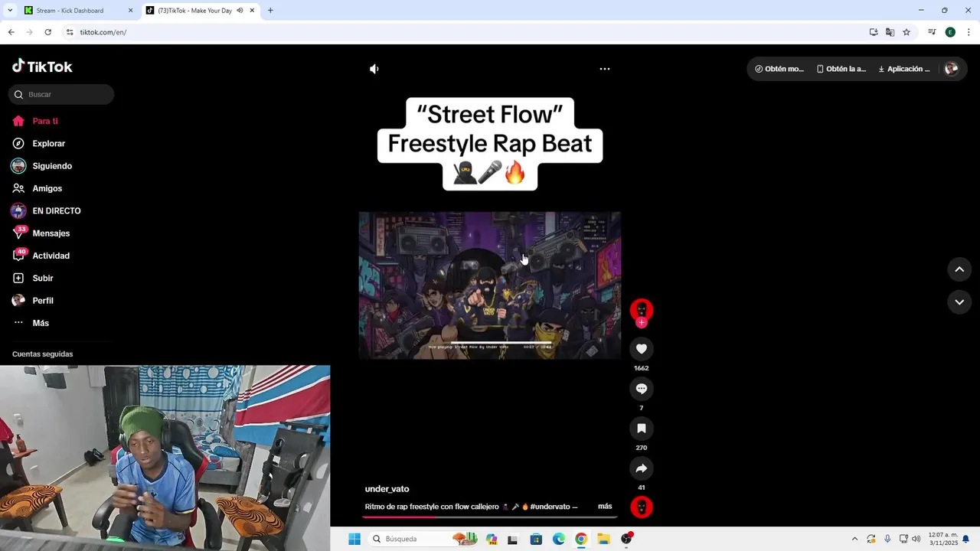Install the app via the address bar icon
Image resolution: width=980 pixels, height=551 pixels.
(874, 32)
